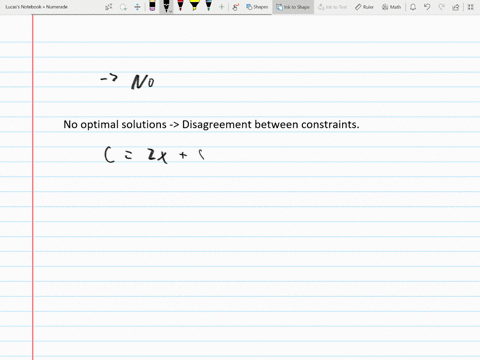Click the typed text No optimal solutions
This screenshot has width=480, height=360.
115,124
